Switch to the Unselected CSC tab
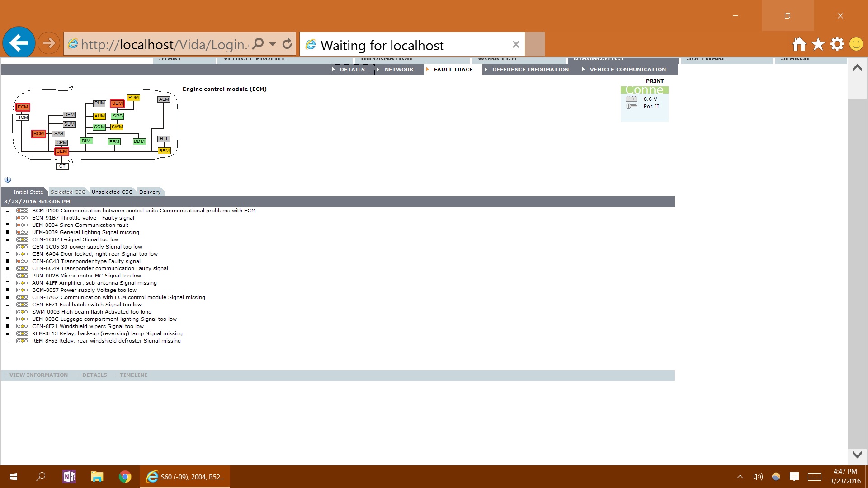Image resolution: width=868 pixels, height=488 pixels. pyautogui.click(x=112, y=192)
